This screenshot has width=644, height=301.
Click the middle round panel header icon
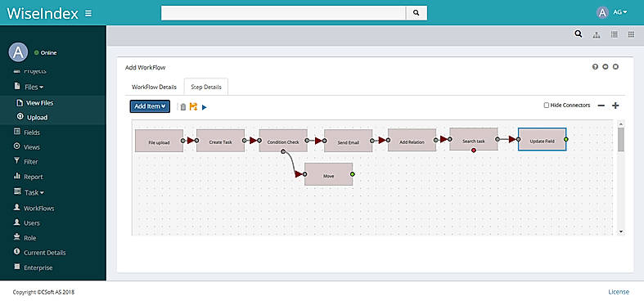(x=606, y=67)
